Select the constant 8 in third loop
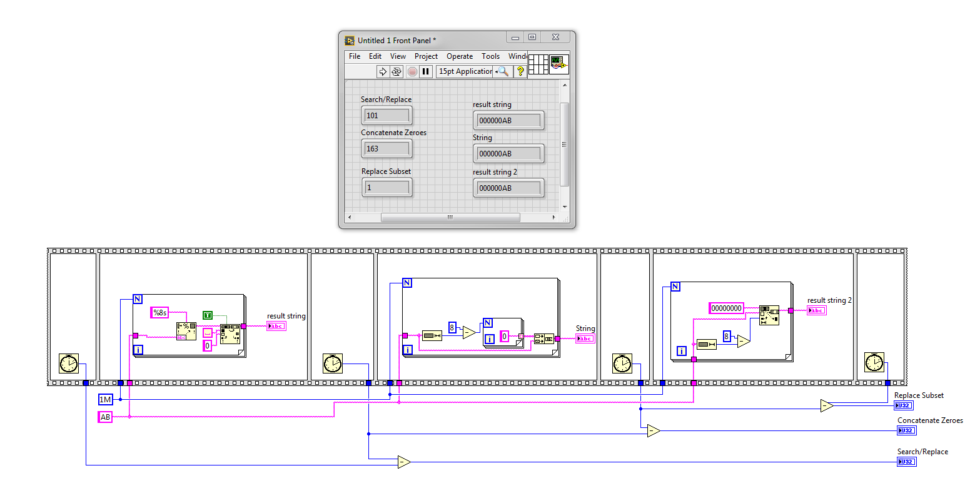This screenshot has height=478, width=980. click(727, 336)
